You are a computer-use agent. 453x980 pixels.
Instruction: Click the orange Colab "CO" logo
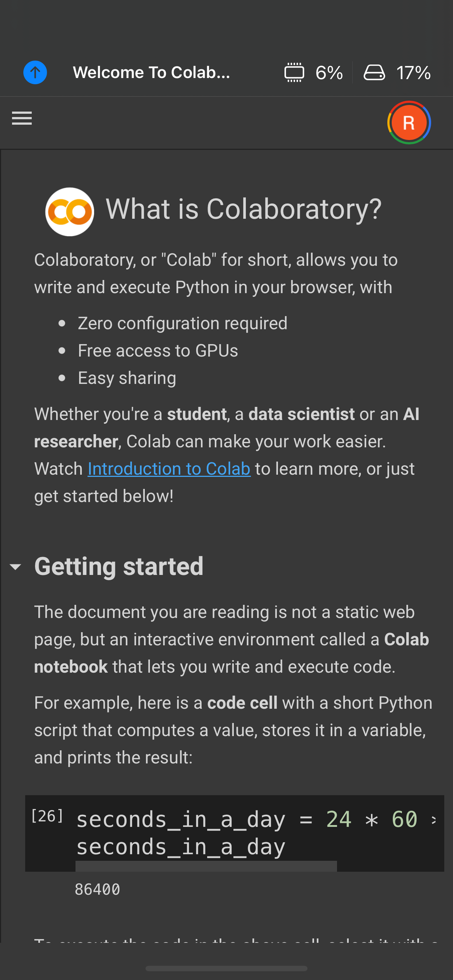click(x=70, y=211)
